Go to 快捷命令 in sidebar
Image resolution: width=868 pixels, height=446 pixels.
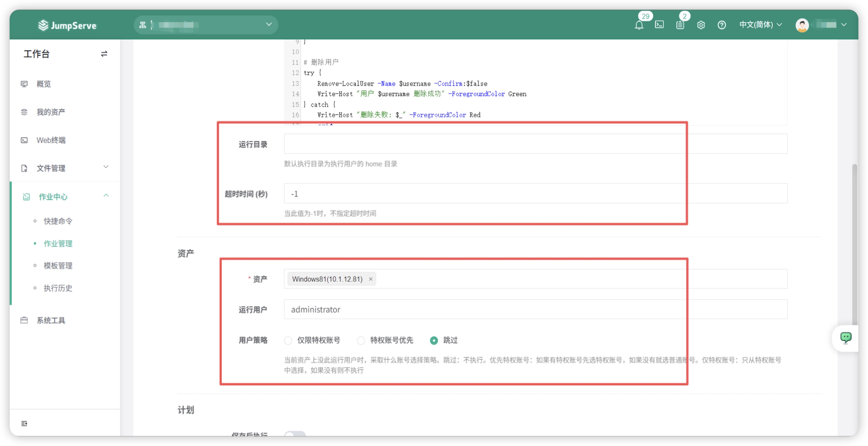[x=58, y=221]
